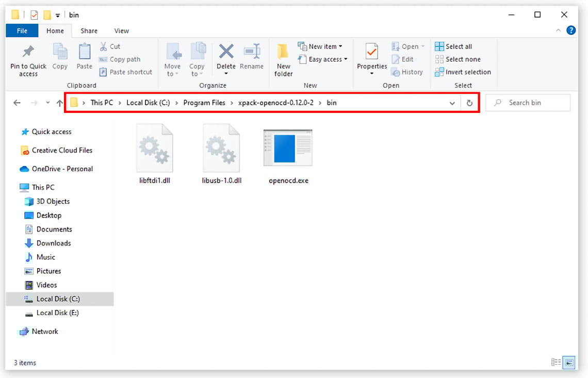Screen dimensions: 588x378
Task: Delete the selected item
Action: 226,56
